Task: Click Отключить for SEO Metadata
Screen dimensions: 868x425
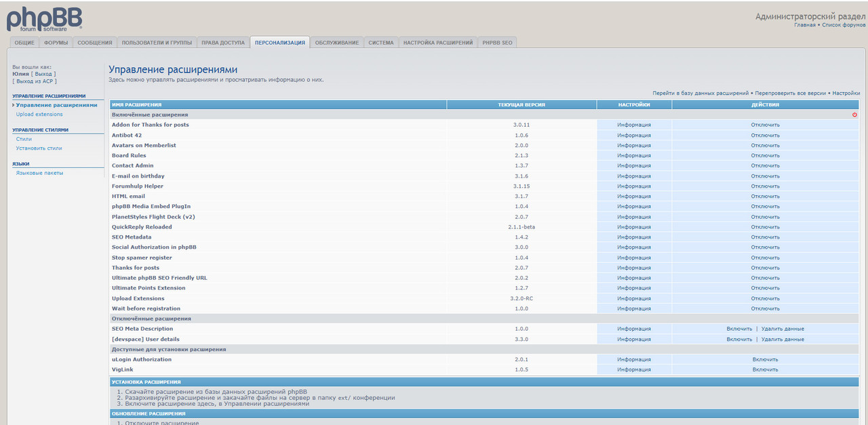Action: click(765, 237)
